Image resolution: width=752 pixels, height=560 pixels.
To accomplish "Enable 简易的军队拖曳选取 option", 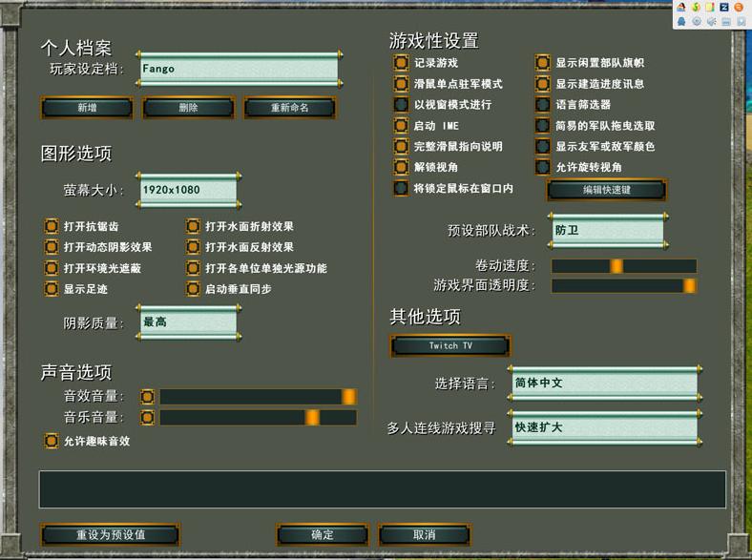I will [542, 125].
